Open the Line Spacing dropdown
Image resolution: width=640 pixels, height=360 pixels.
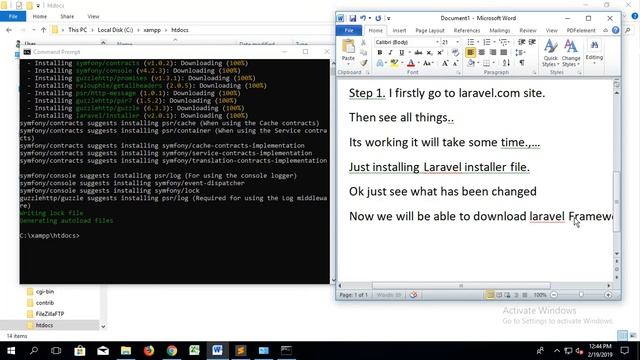520,52
